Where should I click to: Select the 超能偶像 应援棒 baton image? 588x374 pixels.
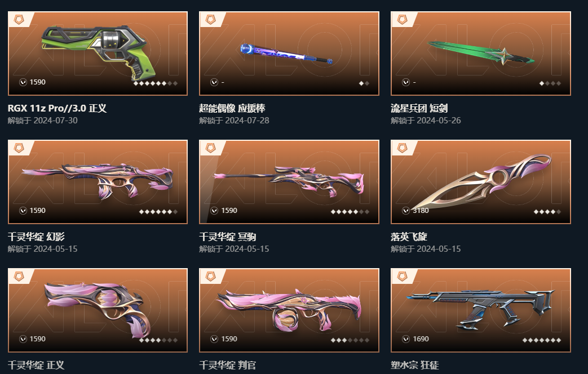pos(289,53)
